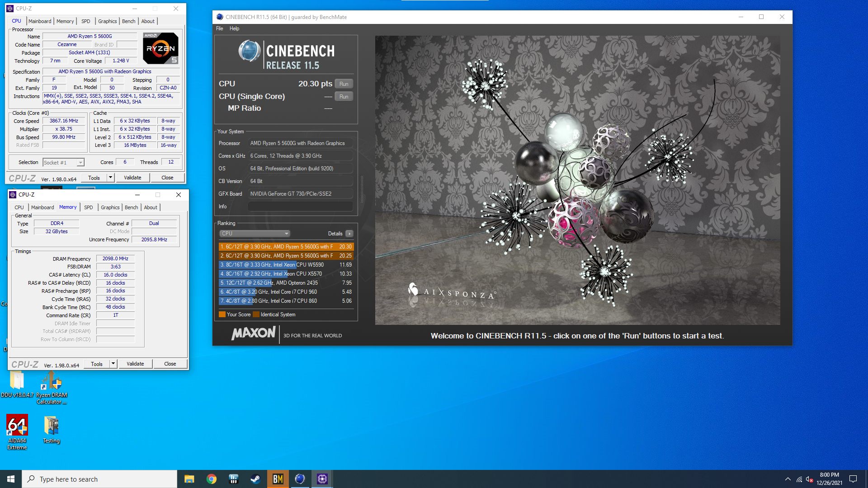Run the CPU benchmark in Cinebench
This screenshot has width=868, height=488.
click(344, 84)
